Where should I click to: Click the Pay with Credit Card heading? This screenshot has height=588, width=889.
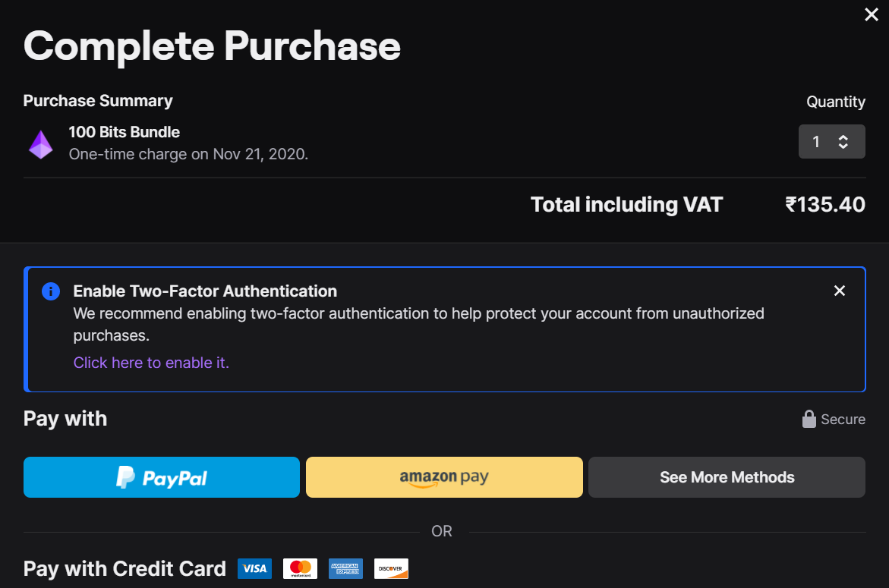[125, 569]
